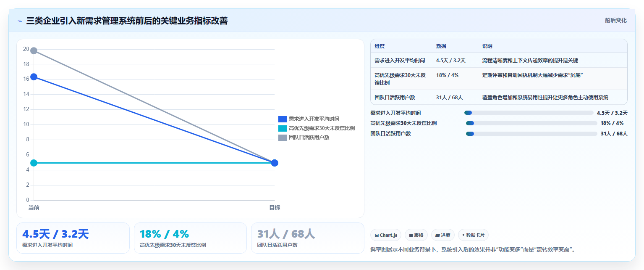Click the 4.5天 / 3.2天 data card
The width and height of the screenshot is (644, 270).
(x=73, y=238)
